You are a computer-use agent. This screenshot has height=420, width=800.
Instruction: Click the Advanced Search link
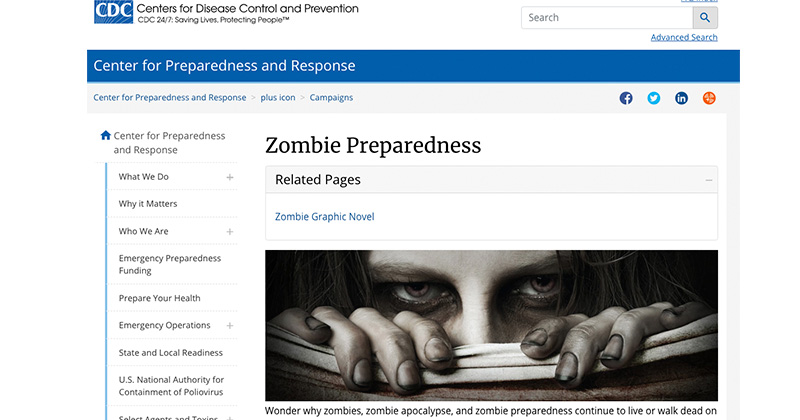[683, 37]
